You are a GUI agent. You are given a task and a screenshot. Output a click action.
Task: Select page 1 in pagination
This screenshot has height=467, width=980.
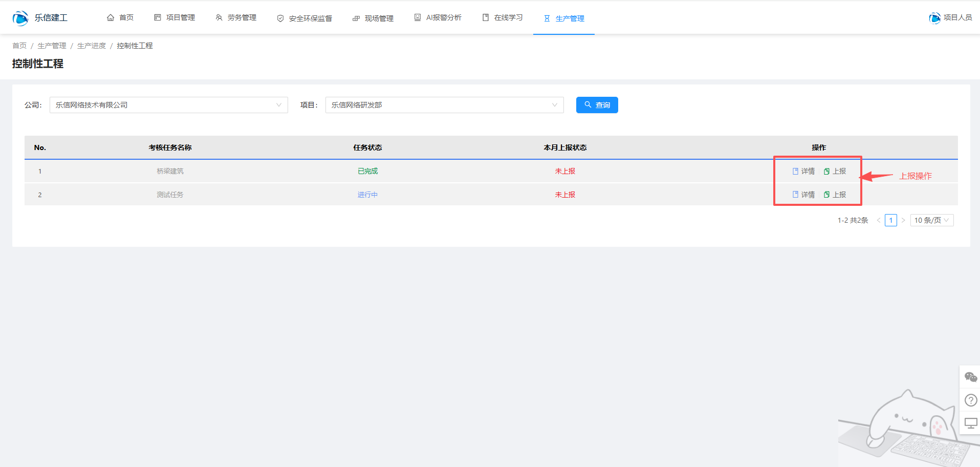click(x=890, y=220)
